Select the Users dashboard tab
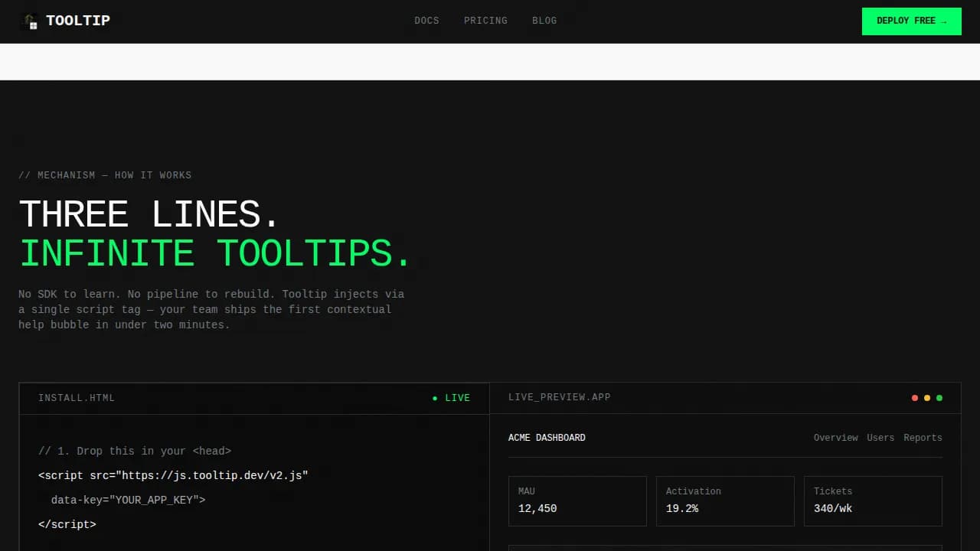 click(880, 438)
